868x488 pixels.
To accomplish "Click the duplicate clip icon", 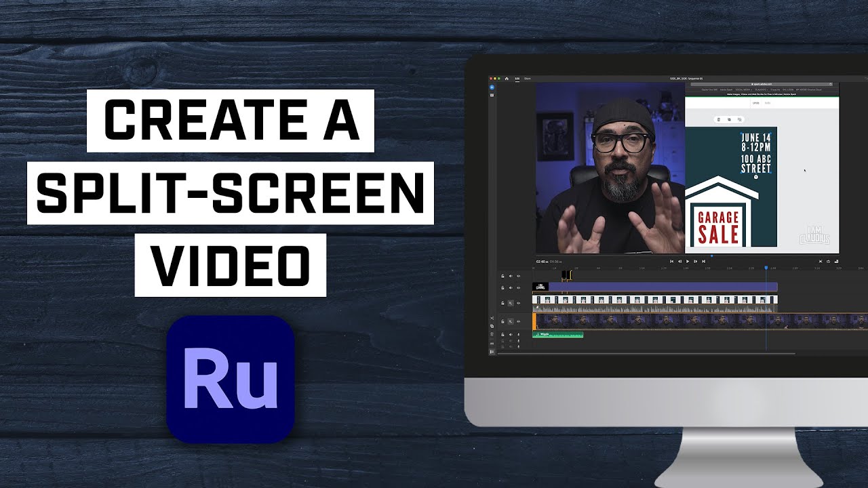I will pos(492,326).
